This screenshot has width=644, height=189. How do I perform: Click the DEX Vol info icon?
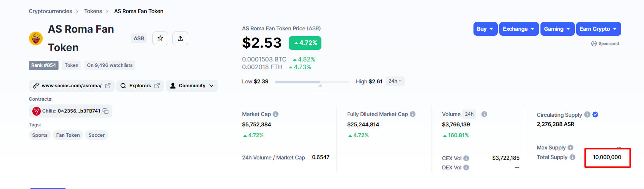(x=466, y=167)
